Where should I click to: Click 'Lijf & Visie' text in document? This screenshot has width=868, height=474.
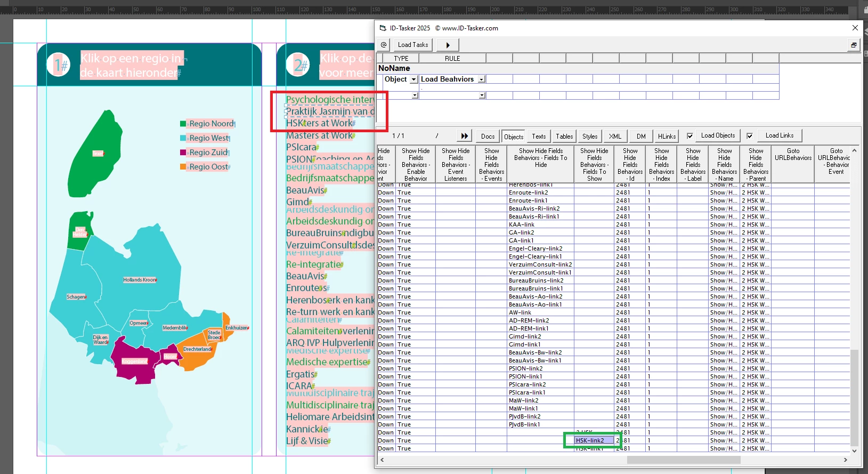pyautogui.click(x=307, y=441)
